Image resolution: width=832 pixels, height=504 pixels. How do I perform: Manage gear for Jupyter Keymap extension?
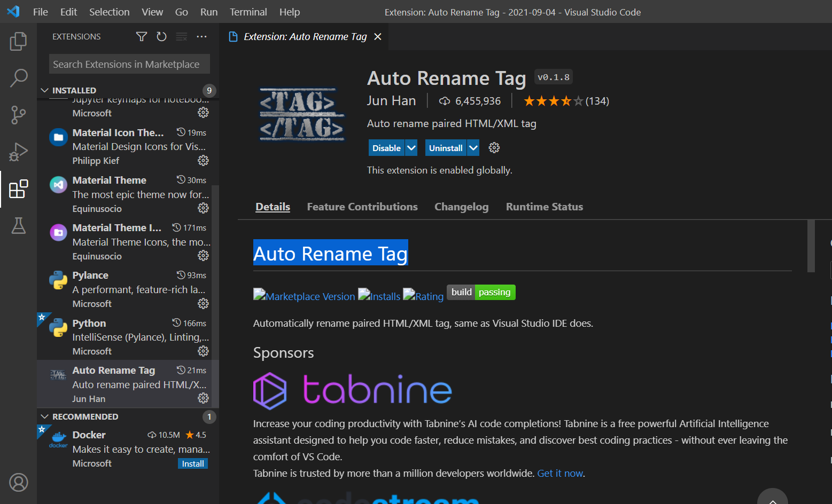pyautogui.click(x=203, y=113)
